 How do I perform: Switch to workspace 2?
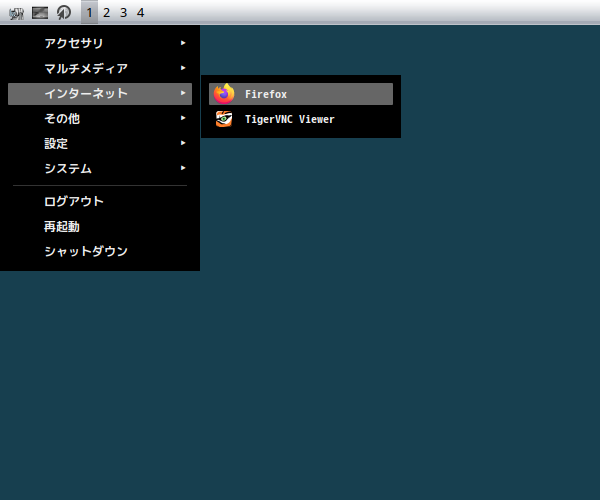tap(106, 13)
